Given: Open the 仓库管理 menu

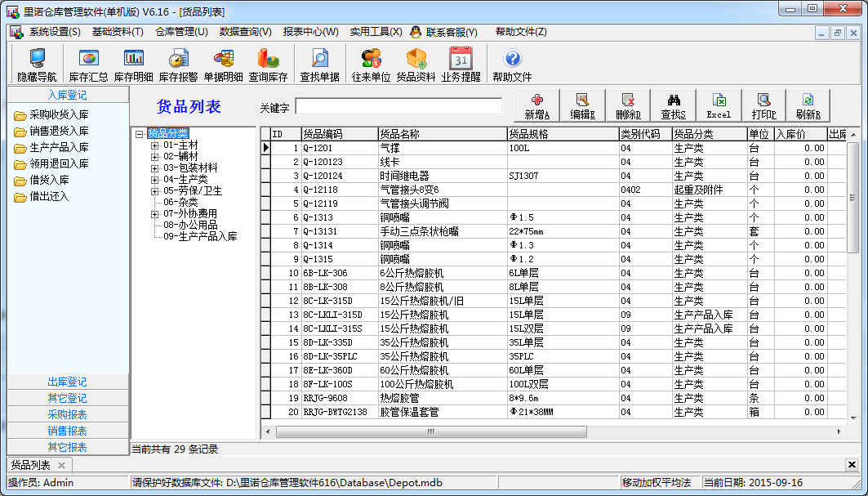Looking at the screenshot, I should 181,32.
